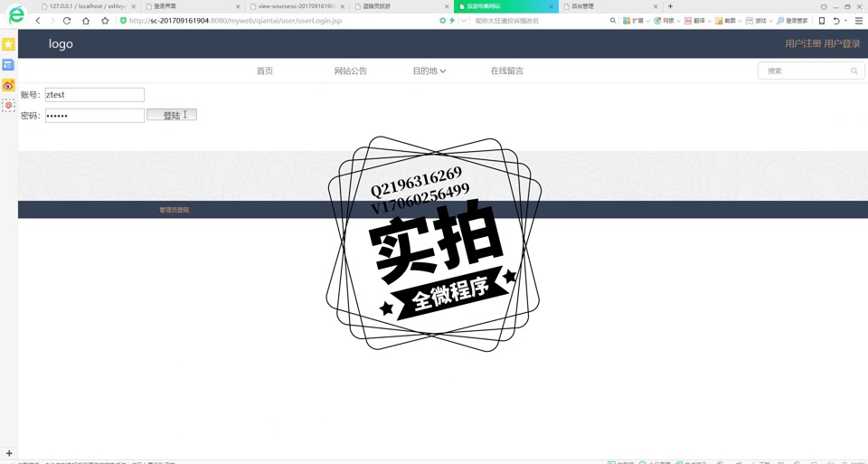Open the yellow star favorites sidebar icon
Viewport: 868px width, 464px height.
(x=8, y=44)
